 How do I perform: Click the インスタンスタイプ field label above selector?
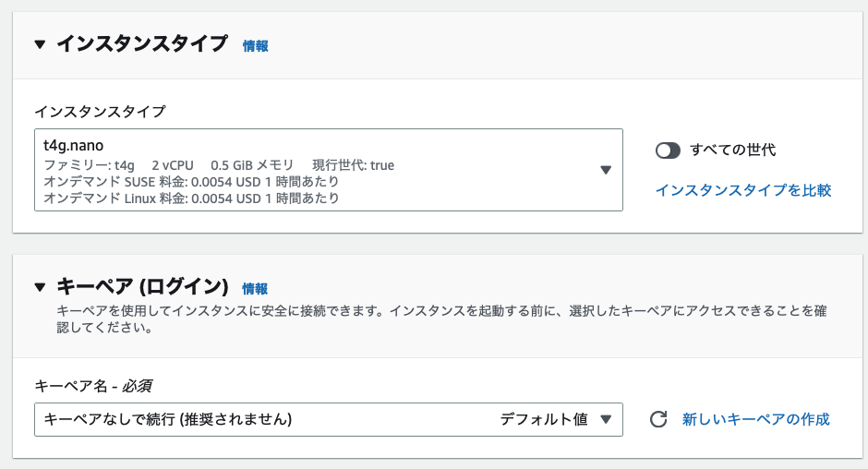(100, 111)
